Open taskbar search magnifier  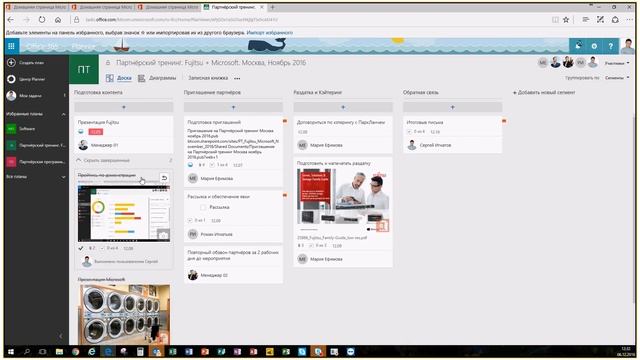(x=27, y=351)
